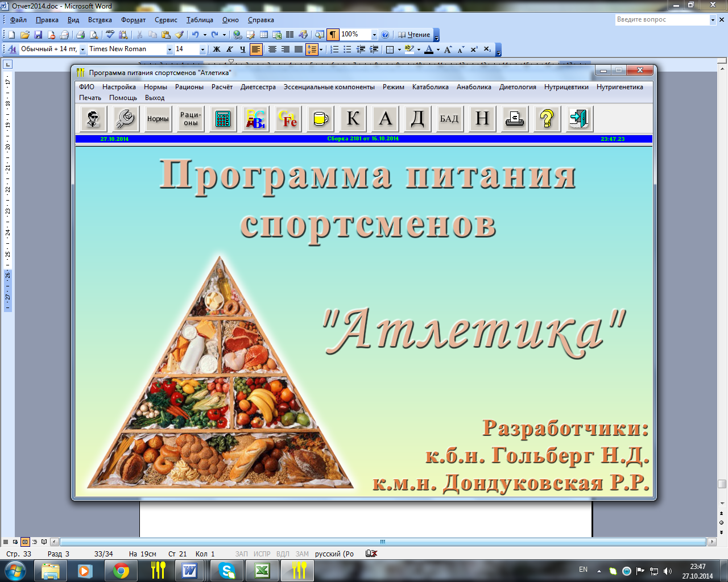Open settings with the wrench icon
This screenshot has height=582, width=728.
click(125, 119)
